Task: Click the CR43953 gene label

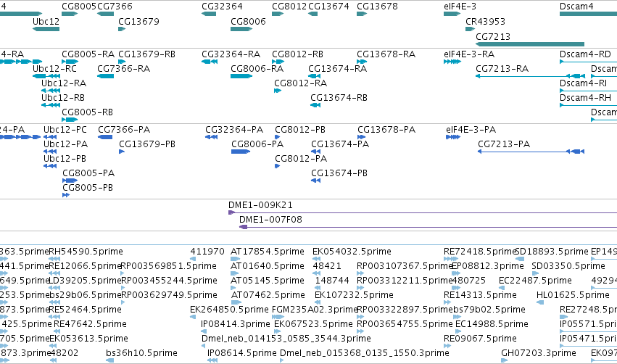Action: point(485,21)
